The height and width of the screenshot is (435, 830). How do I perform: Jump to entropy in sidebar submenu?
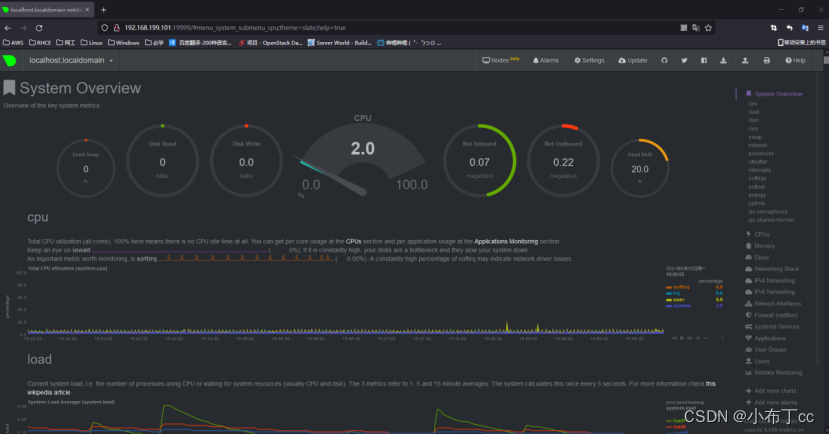point(757,195)
